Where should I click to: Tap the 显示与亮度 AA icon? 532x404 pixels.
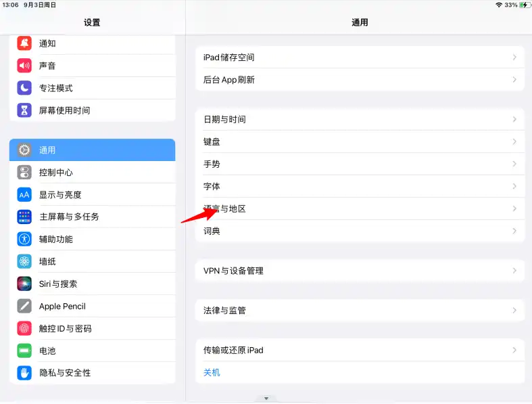point(24,195)
